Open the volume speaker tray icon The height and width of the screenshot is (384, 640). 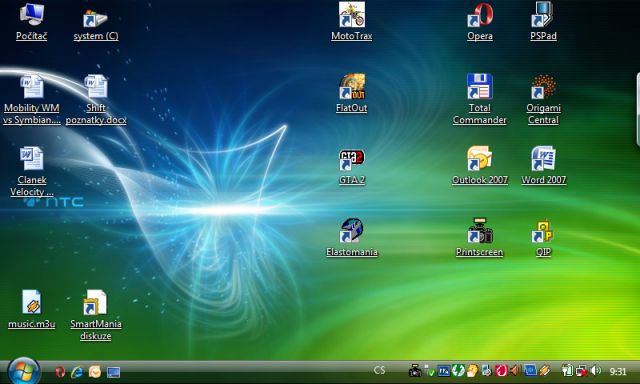point(596,370)
